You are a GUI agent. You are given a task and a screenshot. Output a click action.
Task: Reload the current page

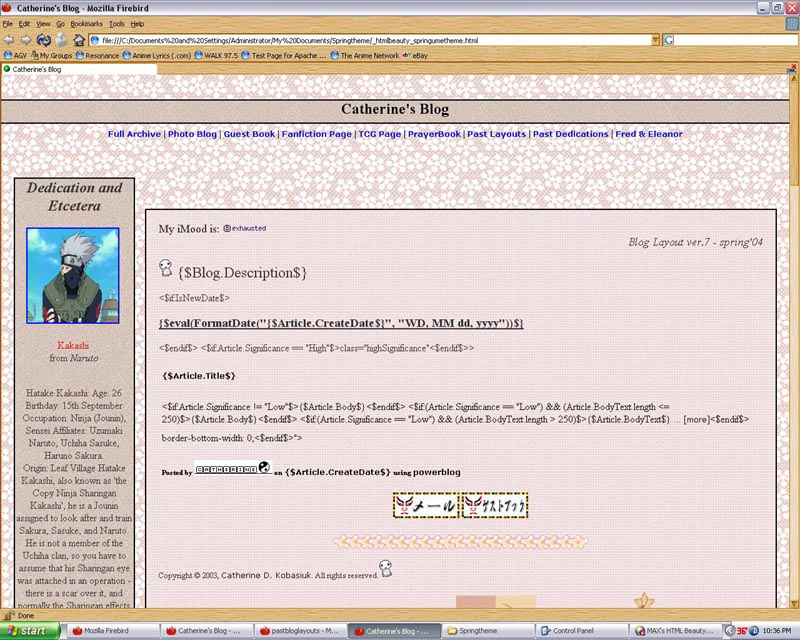point(43,40)
